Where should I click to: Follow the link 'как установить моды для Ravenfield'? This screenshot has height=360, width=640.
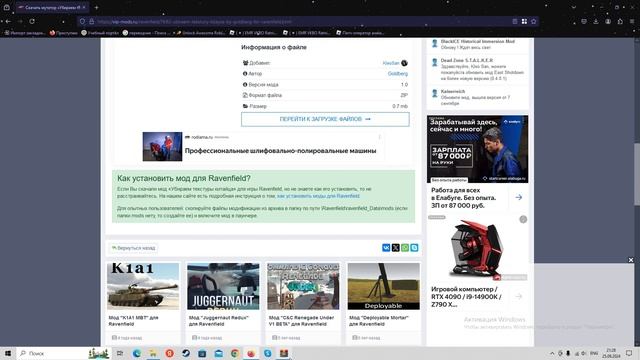[318, 196]
